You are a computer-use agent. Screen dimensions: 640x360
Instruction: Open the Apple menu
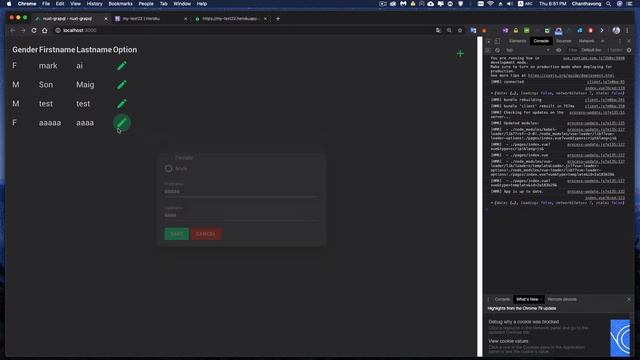(9, 4)
